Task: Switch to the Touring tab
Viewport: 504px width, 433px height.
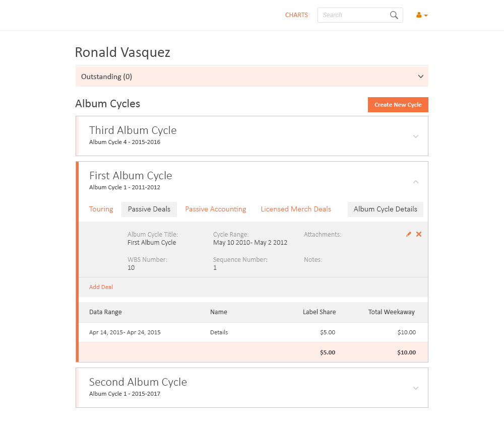Action: point(101,209)
